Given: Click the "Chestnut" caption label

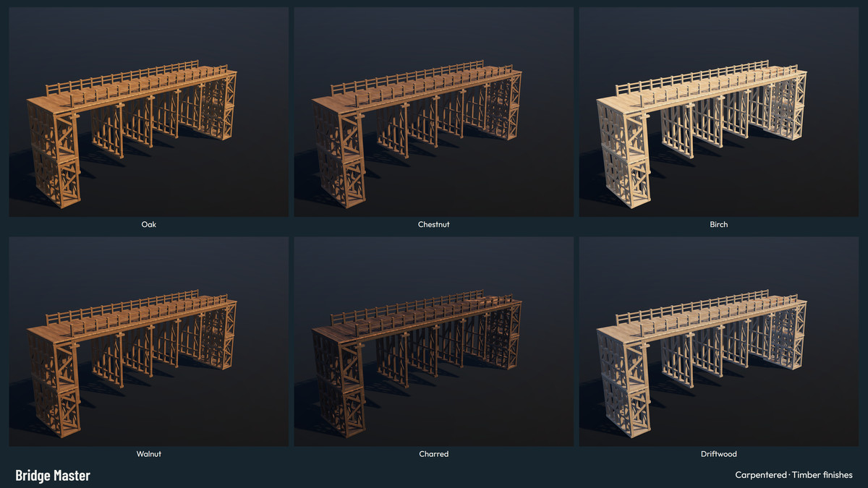Looking at the screenshot, I should coord(434,224).
